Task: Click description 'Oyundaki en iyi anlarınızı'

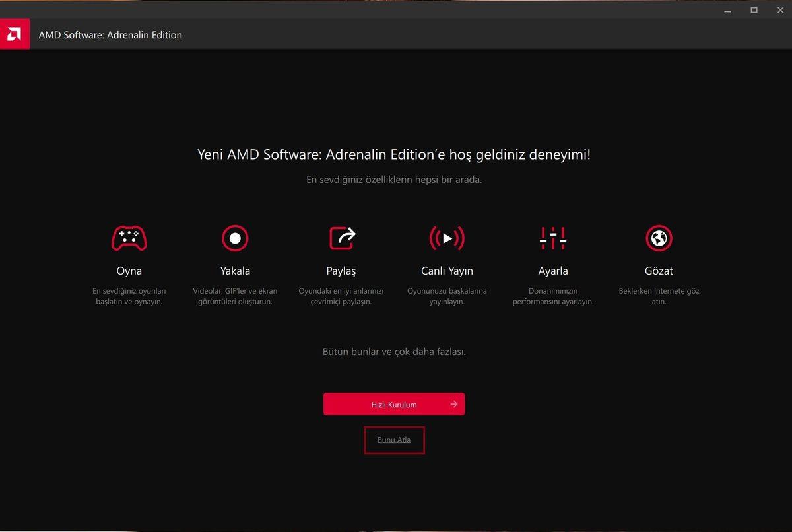Action: point(341,296)
